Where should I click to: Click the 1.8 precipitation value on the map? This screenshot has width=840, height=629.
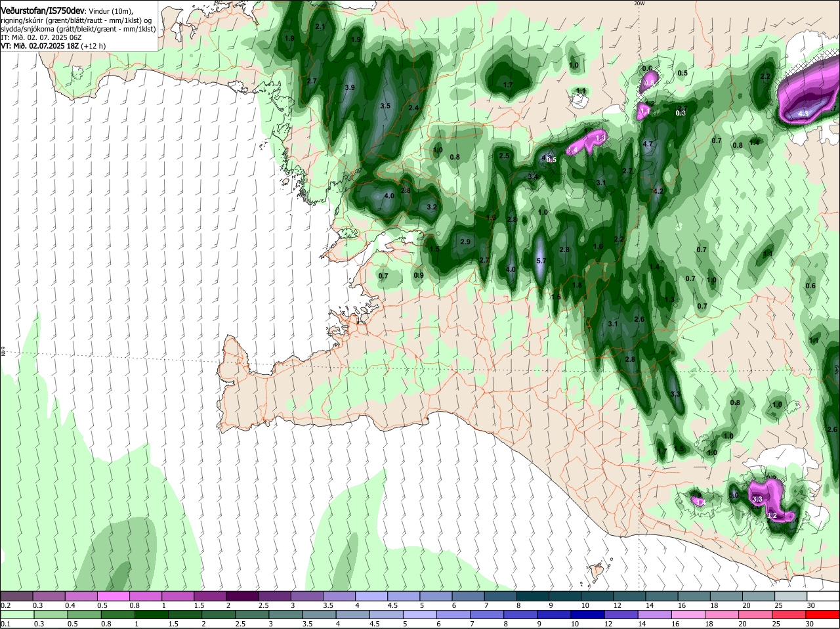coord(577,285)
